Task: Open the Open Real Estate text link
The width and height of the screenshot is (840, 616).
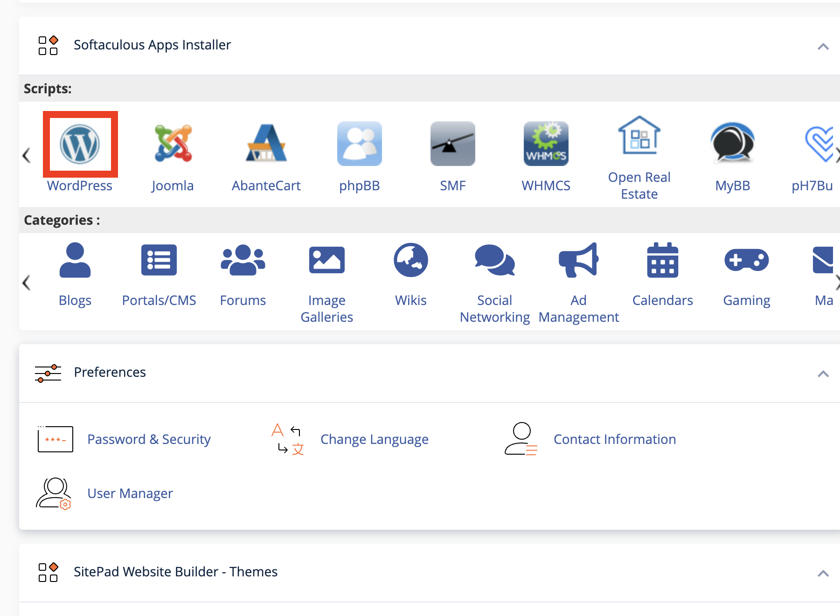Action: coord(639,186)
